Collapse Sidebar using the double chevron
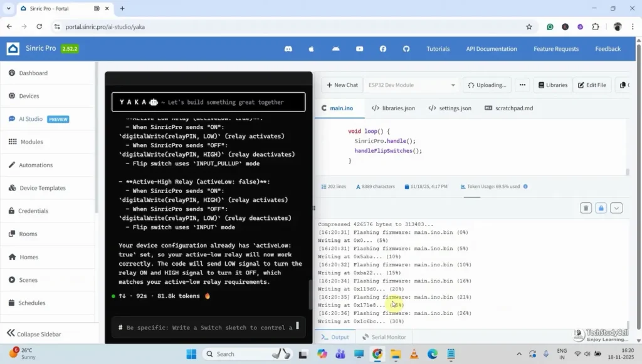Image resolution: width=642 pixels, height=364 pixels. coord(10,333)
